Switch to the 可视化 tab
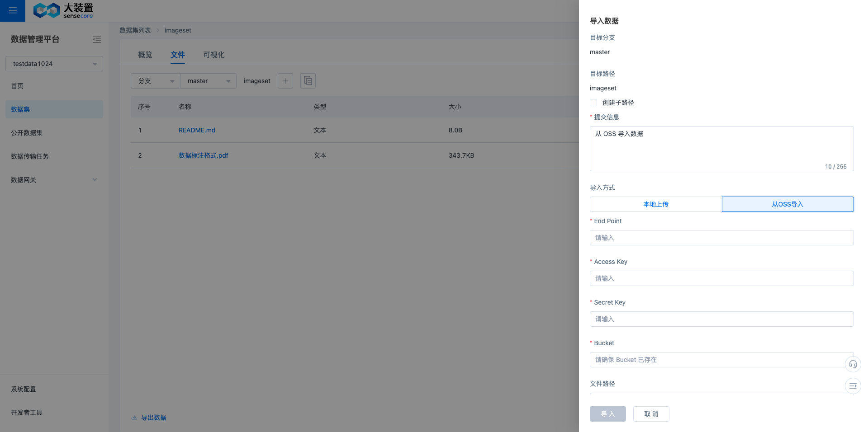This screenshot has width=868, height=432. coord(213,55)
